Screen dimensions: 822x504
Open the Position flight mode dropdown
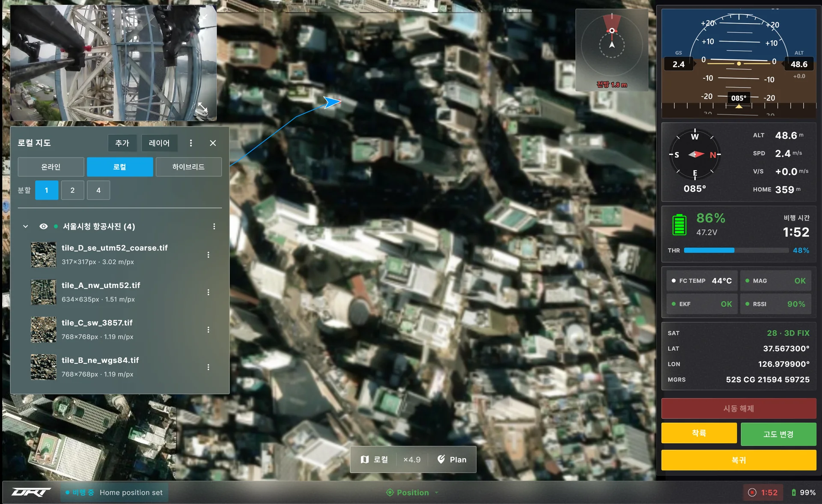412,492
